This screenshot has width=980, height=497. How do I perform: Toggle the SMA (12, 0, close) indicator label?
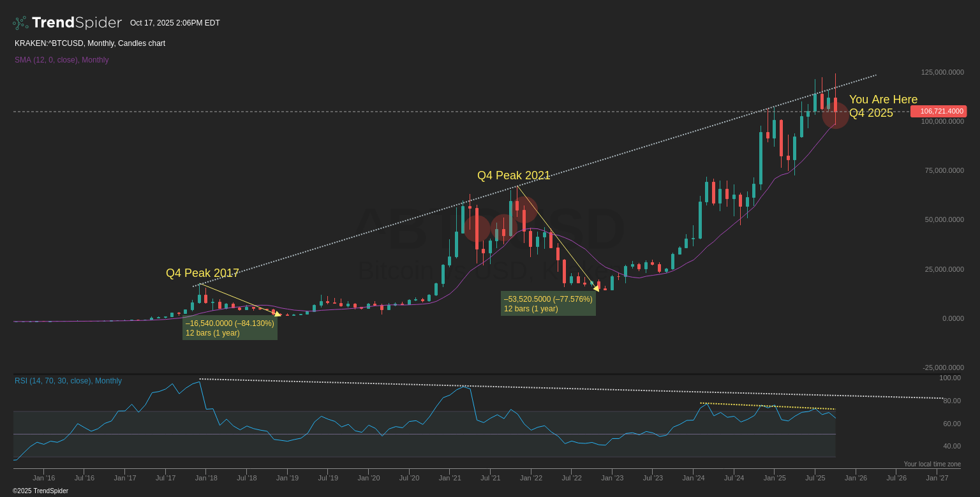point(61,59)
